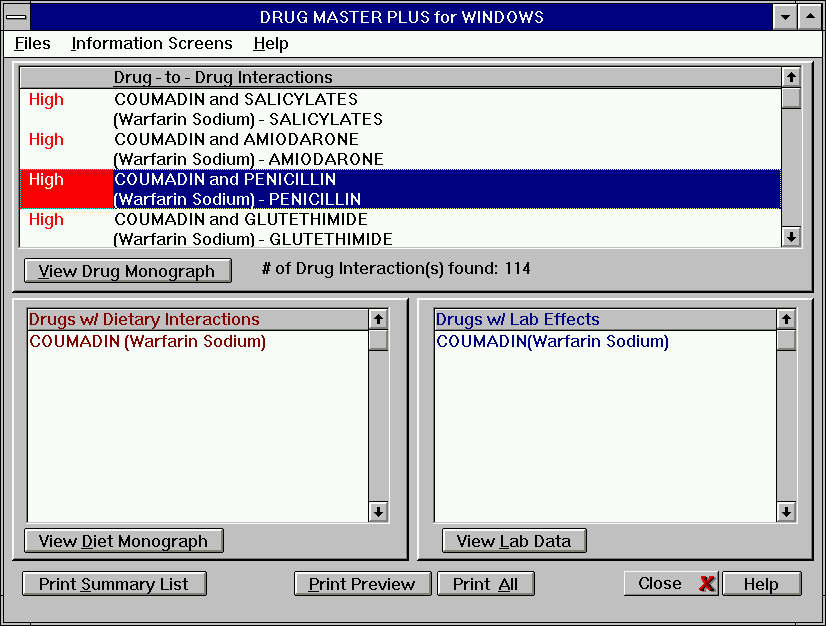Click Drug - to - Drug Interactions header
Viewport: 826px width, 626px height.
223,77
